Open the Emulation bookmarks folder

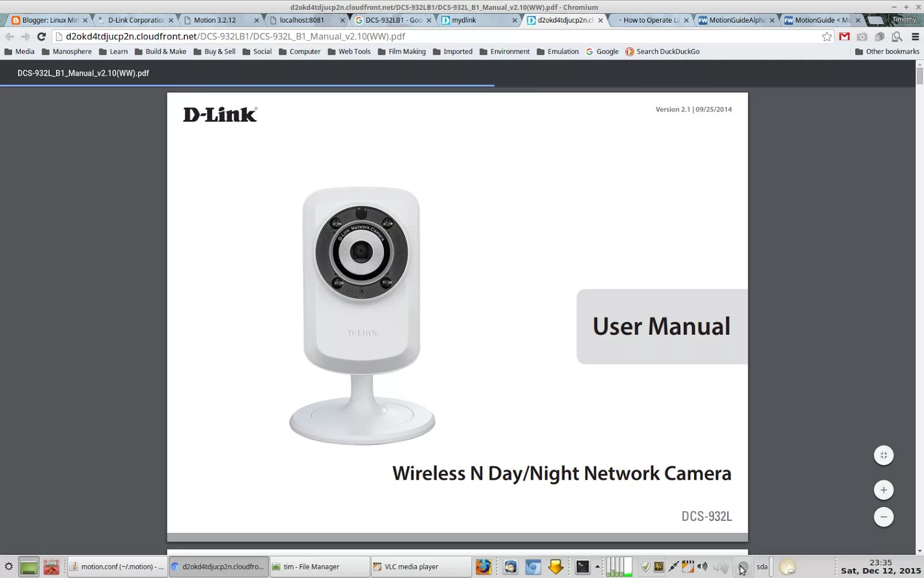tap(558, 51)
